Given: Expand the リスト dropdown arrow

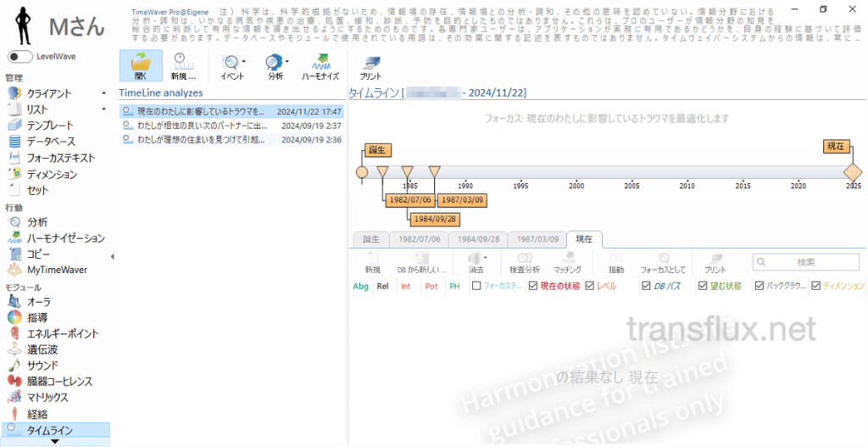Looking at the screenshot, I should (x=104, y=109).
